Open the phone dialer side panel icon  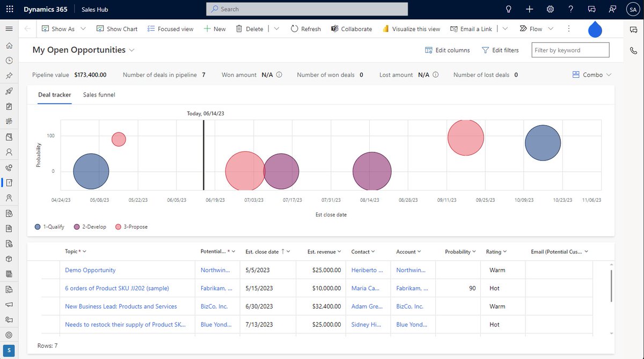(633, 50)
